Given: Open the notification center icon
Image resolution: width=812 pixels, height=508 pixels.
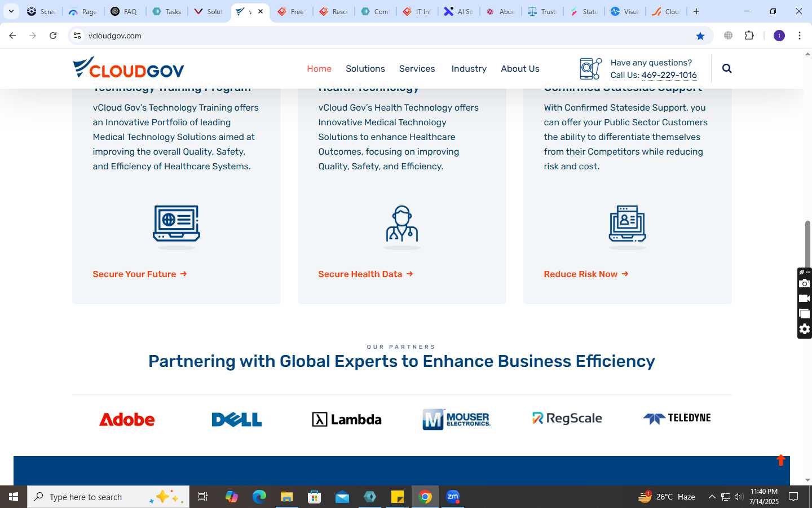Looking at the screenshot, I should [793, 497].
